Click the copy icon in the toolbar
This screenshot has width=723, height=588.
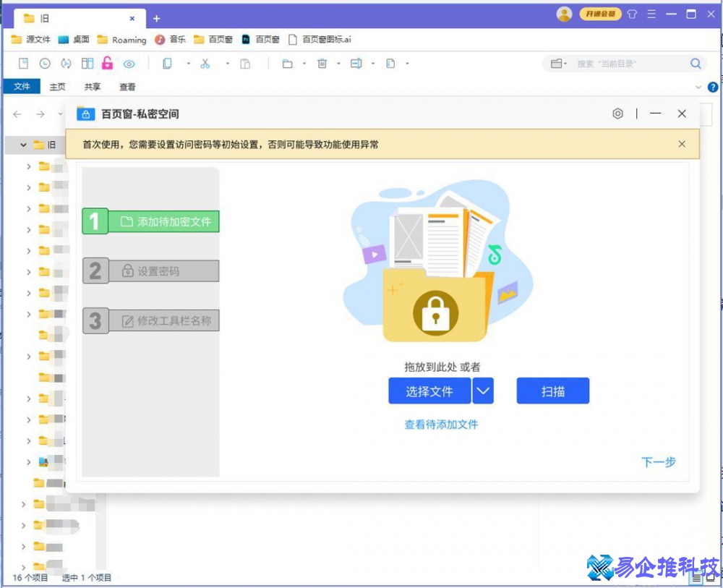coord(168,64)
